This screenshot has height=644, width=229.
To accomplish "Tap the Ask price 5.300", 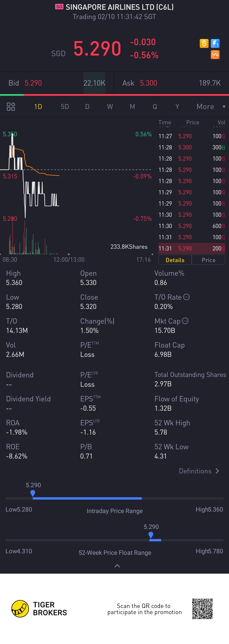I will (x=148, y=83).
